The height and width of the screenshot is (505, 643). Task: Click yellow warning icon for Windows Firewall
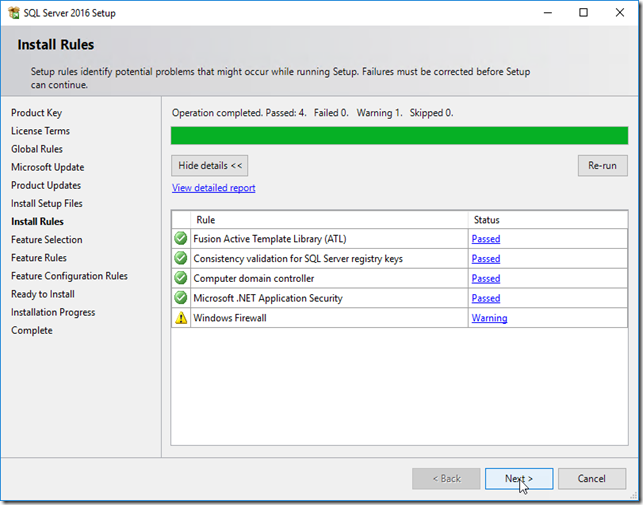pos(181,318)
